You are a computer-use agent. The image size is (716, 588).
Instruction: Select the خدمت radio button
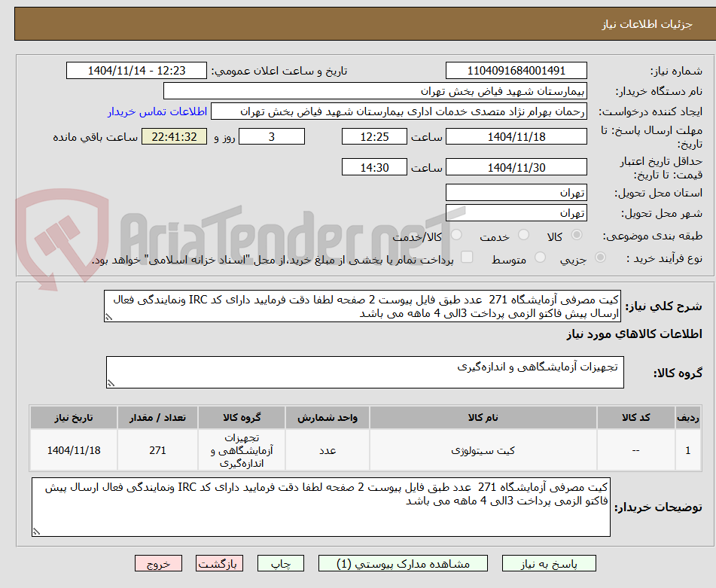(523, 235)
